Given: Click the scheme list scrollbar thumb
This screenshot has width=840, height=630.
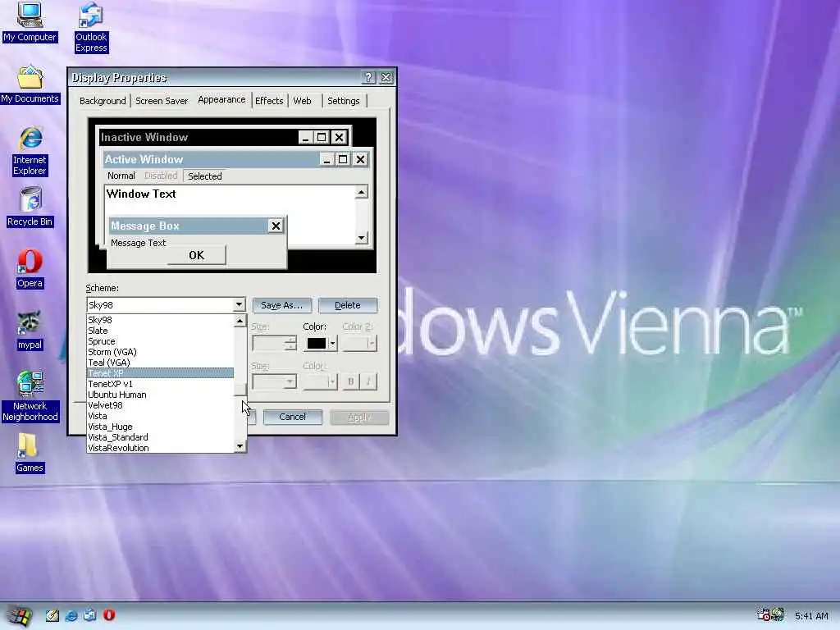Looking at the screenshot, I should point(240,390).
